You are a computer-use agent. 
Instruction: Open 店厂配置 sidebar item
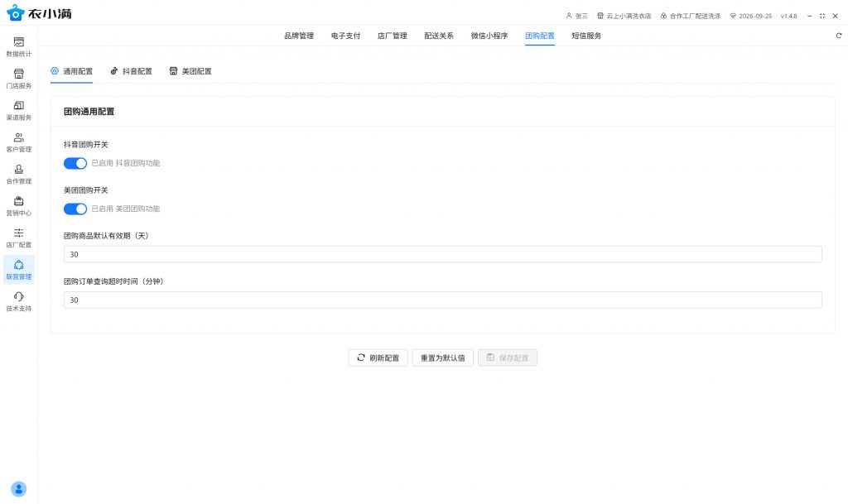18,238
